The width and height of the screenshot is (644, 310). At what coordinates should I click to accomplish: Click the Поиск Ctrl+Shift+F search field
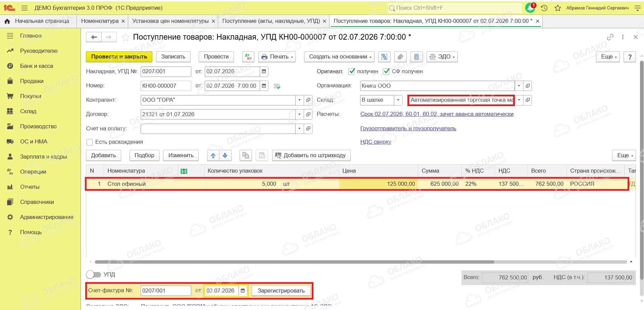(x=455, y=8)
